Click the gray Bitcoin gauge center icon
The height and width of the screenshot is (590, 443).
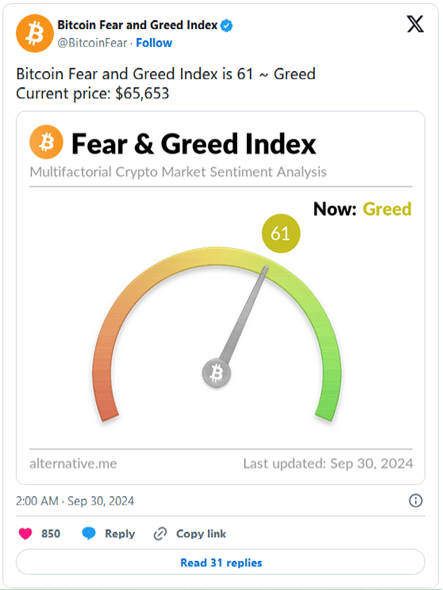(x=216, y=373)
